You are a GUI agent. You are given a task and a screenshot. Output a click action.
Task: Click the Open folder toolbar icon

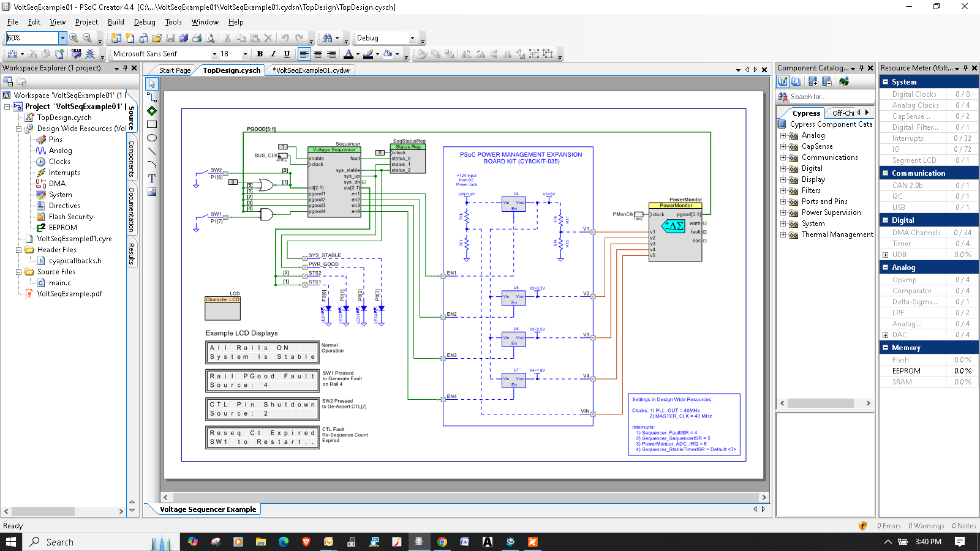(x=157, y=38)
